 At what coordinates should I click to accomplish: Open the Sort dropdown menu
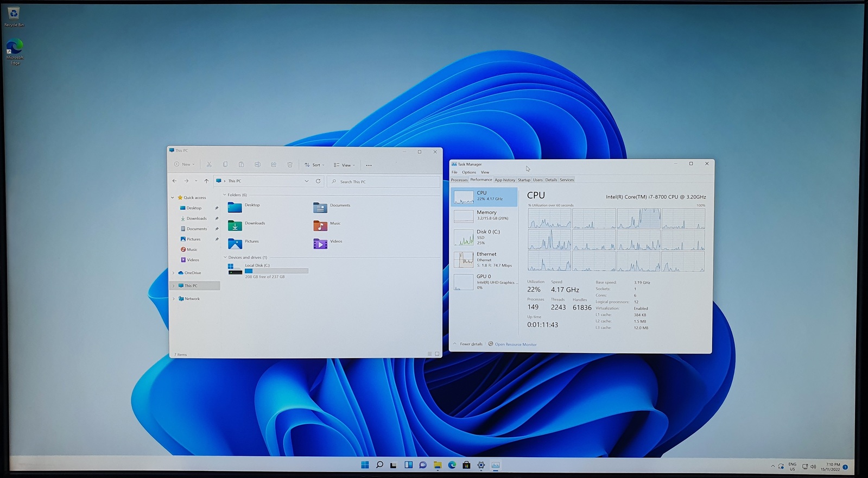[314, 165]
